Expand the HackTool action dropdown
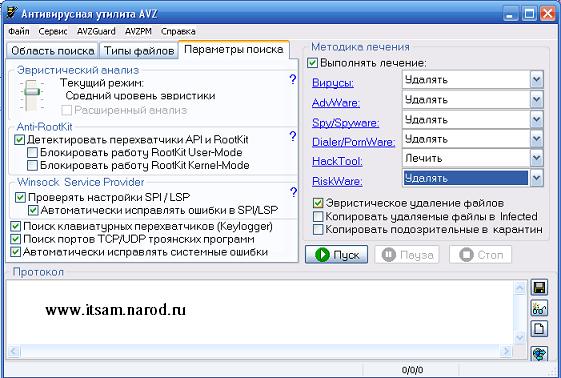This screenshot has height=378, width=561. pos(536,158)
